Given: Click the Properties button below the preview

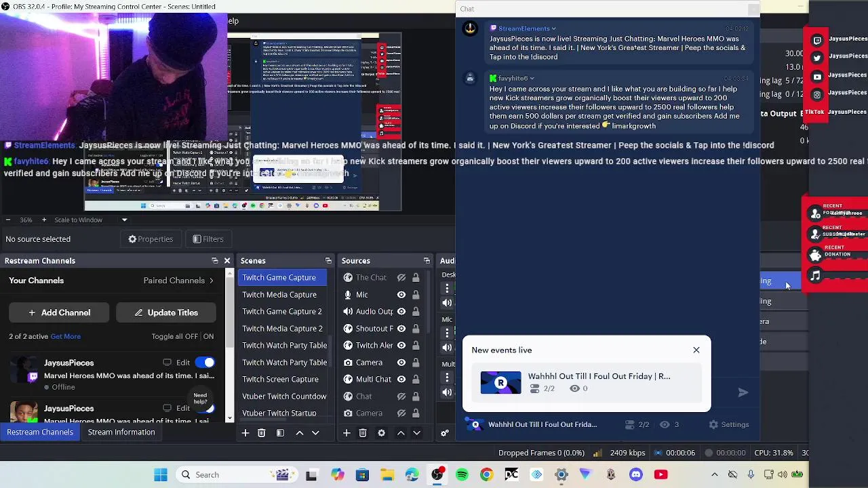Looking at the screenshot, I should coord(151,239).
